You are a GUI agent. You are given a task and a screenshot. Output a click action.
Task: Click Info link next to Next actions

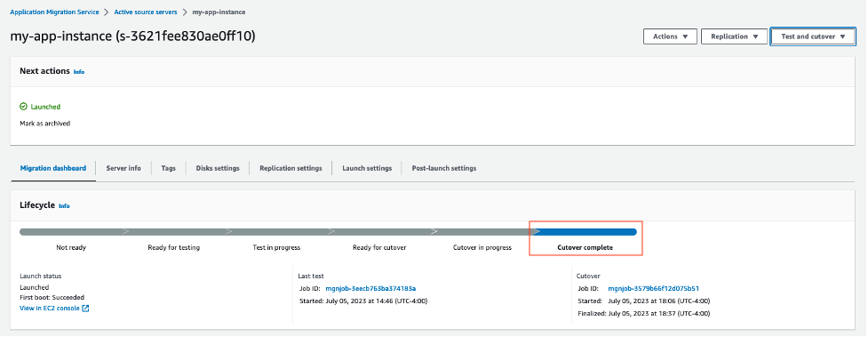(79, 72)
